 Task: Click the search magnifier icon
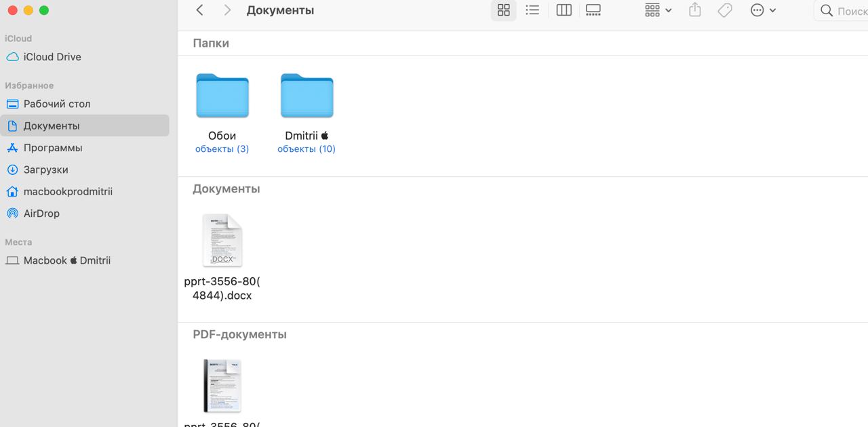[x=826, y=11]
